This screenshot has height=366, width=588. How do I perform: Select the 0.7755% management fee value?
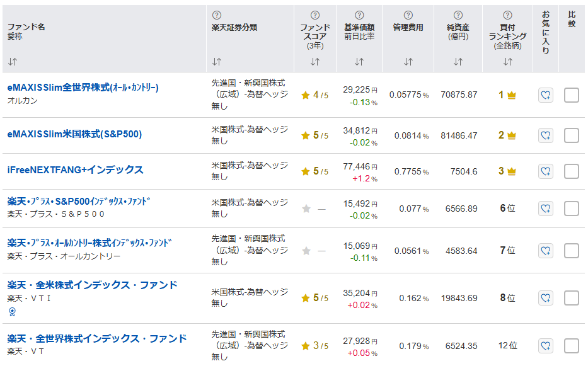click(412, 172)
